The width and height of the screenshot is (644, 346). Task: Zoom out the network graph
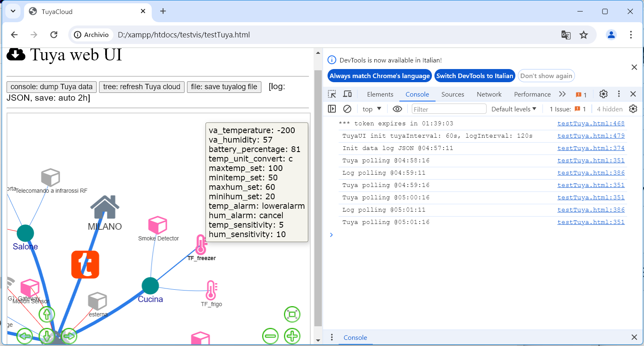click(x=270, y=336)
